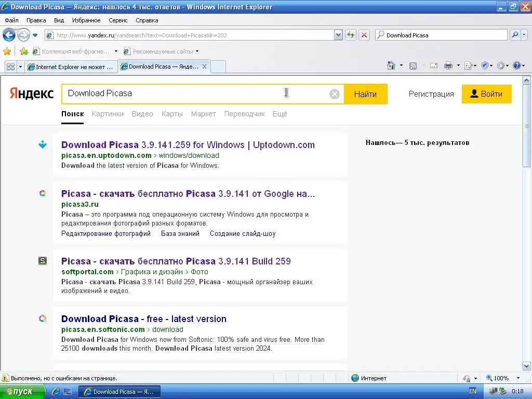The image size is (532, 399).
Task: Open the Файл menu
Action: click(x=11, y=20)
